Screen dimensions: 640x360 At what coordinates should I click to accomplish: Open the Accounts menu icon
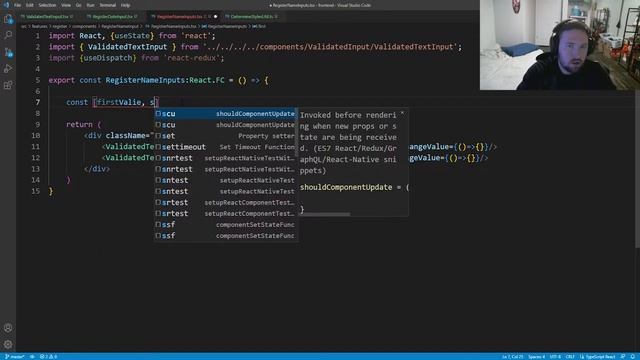(x=8, y=328)
